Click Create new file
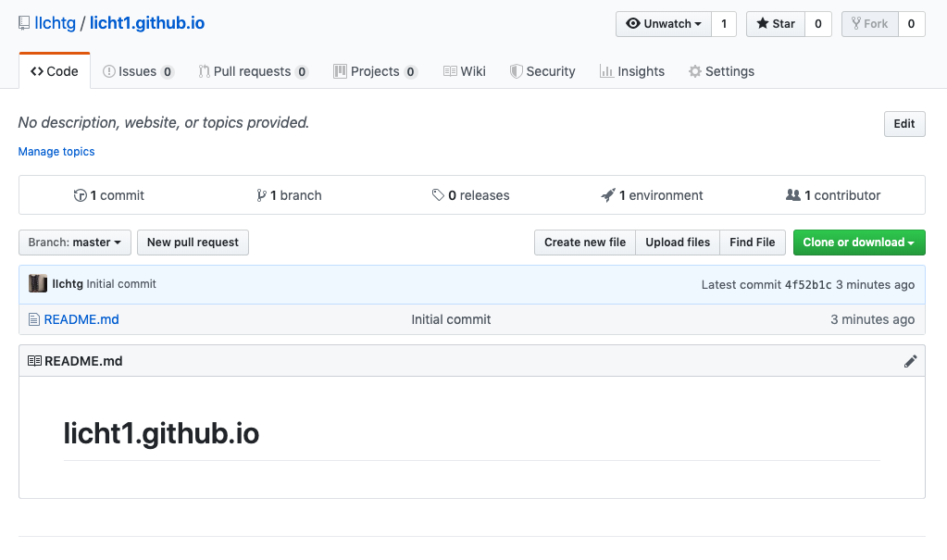 click(x=585, y=243)
